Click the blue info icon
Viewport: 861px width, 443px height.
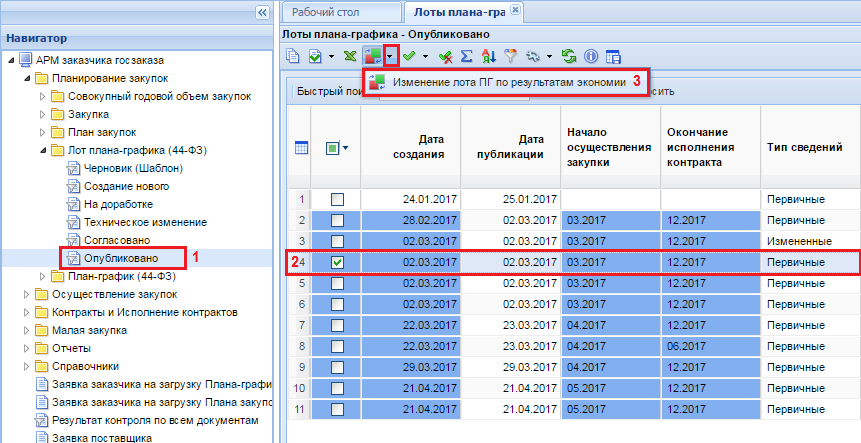pyautogui.click(x=590, y=57)
